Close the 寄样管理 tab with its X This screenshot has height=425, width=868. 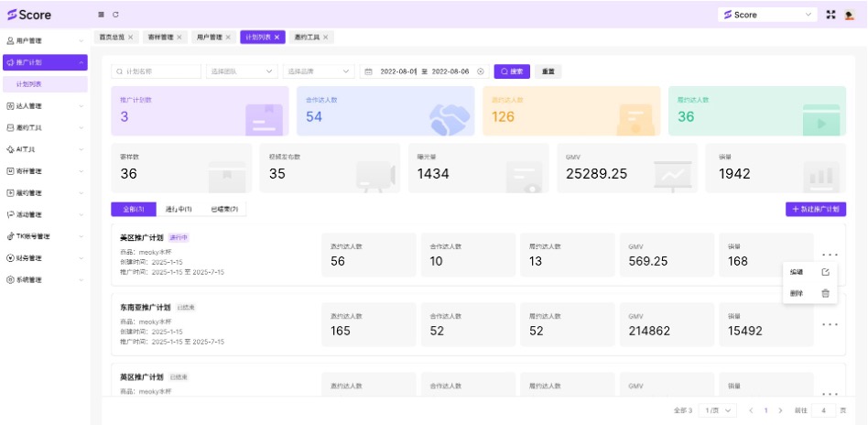[179, 38]
